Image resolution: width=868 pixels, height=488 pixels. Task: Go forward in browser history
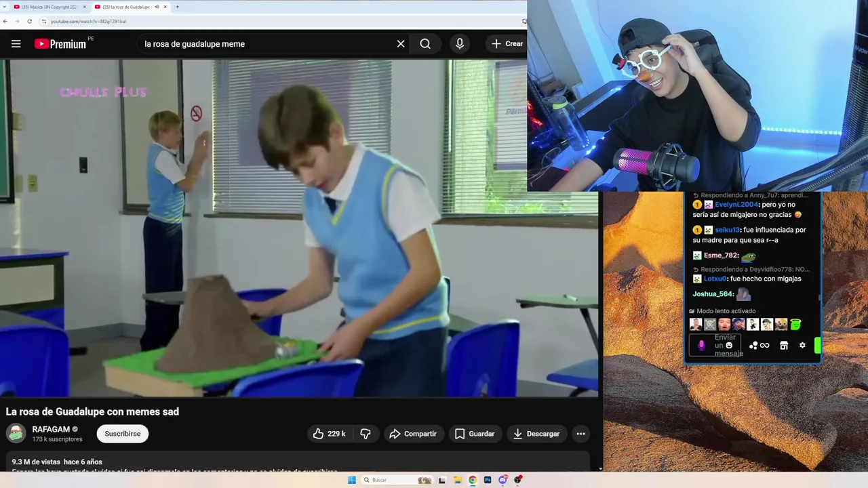[x=17, y=21]
